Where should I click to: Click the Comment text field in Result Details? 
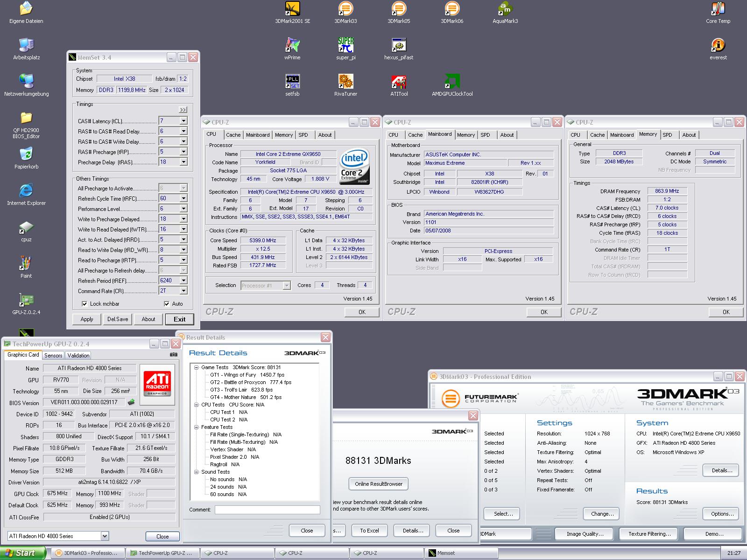coord(267,510)
